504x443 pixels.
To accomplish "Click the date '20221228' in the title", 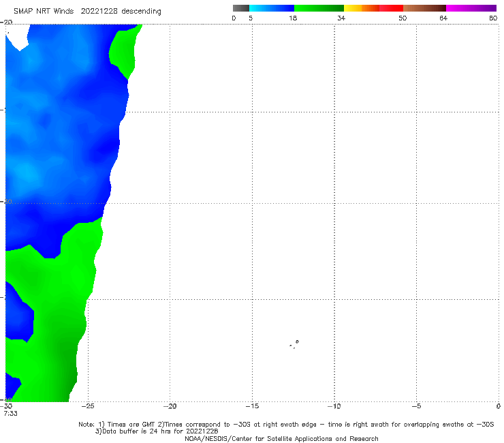I will coord(99,11).
